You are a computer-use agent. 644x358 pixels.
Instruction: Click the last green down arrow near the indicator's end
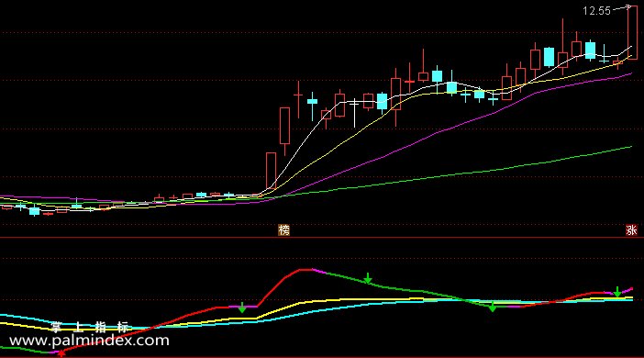tap(617, 292)
